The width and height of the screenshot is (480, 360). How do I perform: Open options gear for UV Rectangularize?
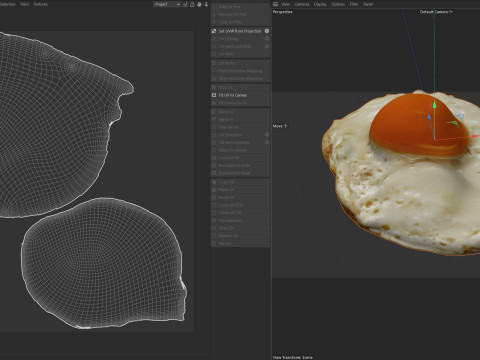267,142
